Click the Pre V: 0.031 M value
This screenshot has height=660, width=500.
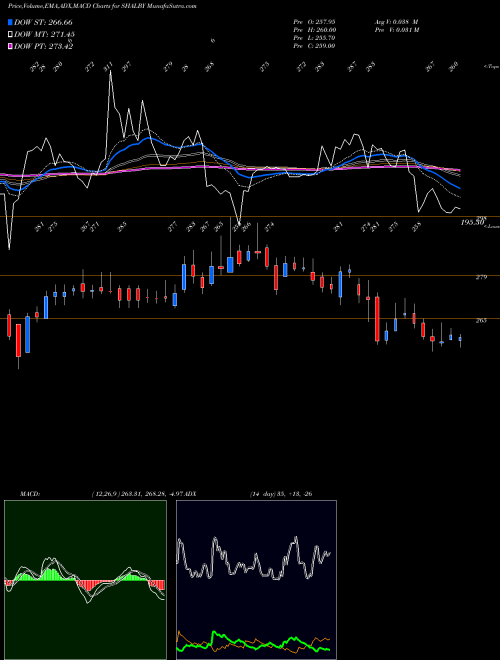(396, 29)
